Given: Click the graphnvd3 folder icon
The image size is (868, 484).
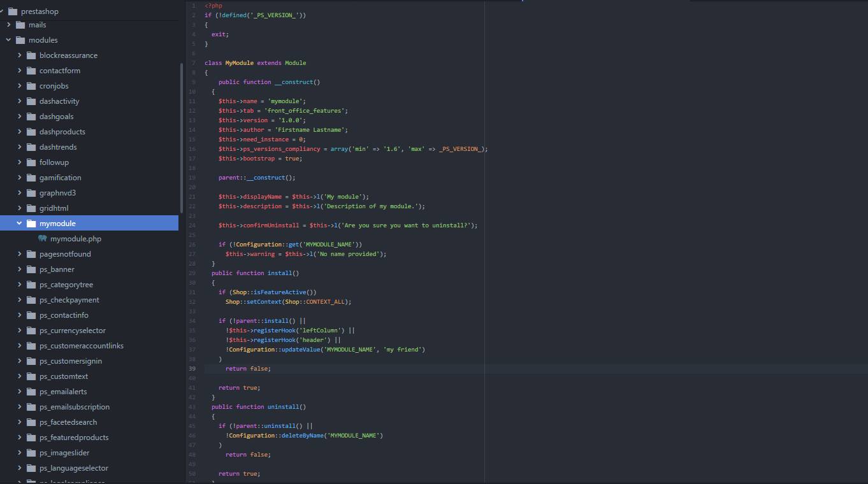Looking at the screenshot, I should (31, 193).
